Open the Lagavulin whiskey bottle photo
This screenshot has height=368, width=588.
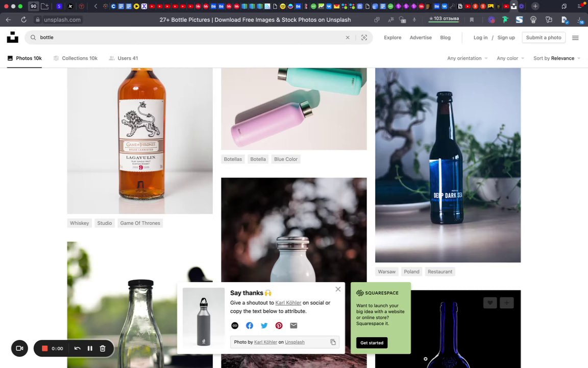click(x=140, y=141)
